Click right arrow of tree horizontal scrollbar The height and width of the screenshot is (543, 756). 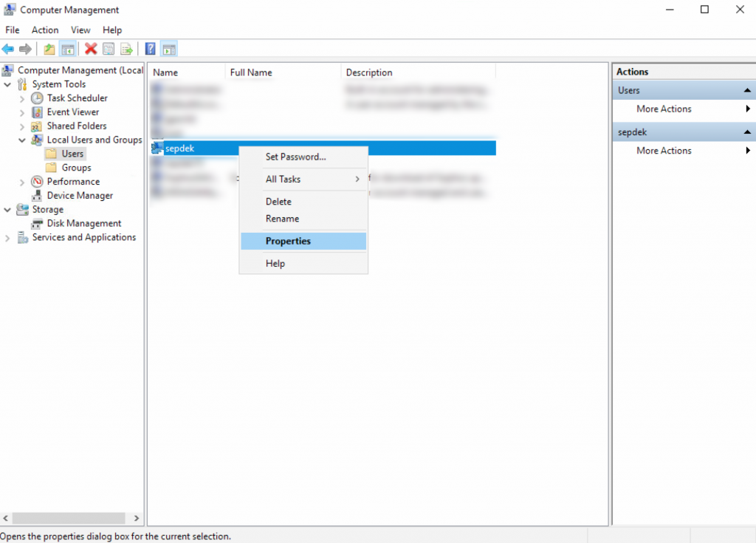point(137,518)
